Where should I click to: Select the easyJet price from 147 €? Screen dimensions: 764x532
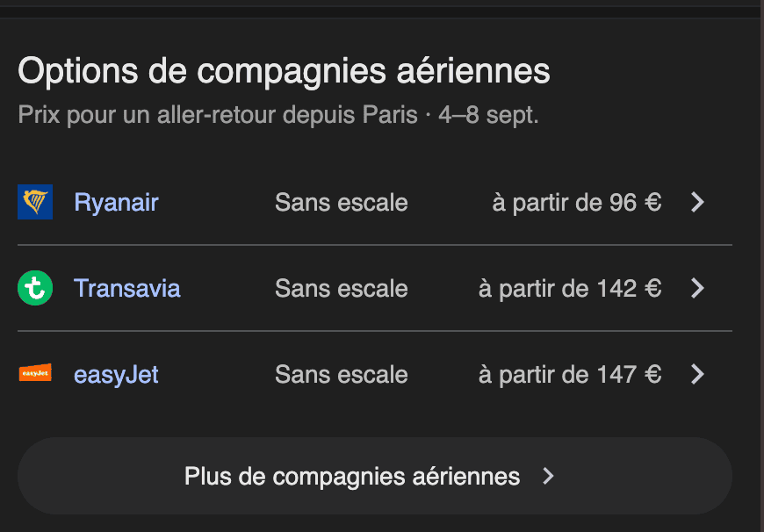[x=570, y=374]
